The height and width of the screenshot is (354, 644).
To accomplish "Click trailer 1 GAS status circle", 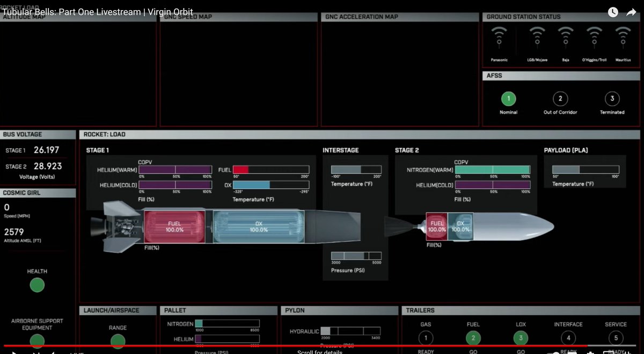I will coord(426,338).
